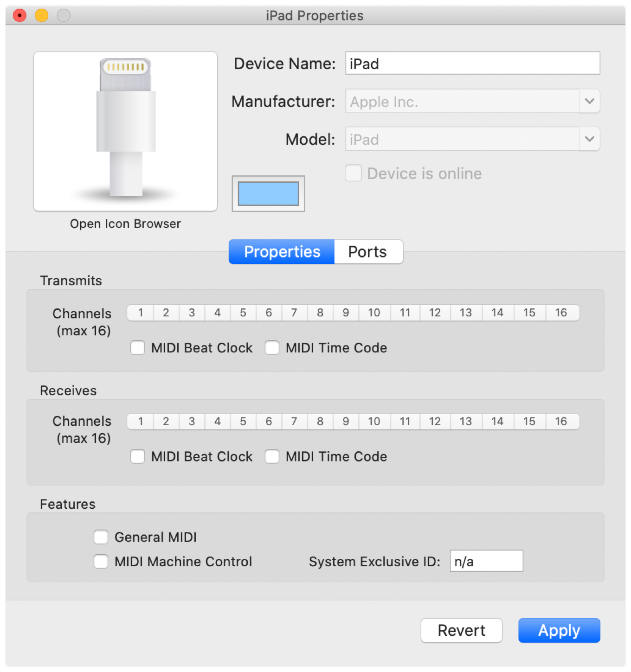Click the light blue device color swatch

click(268, 193)
